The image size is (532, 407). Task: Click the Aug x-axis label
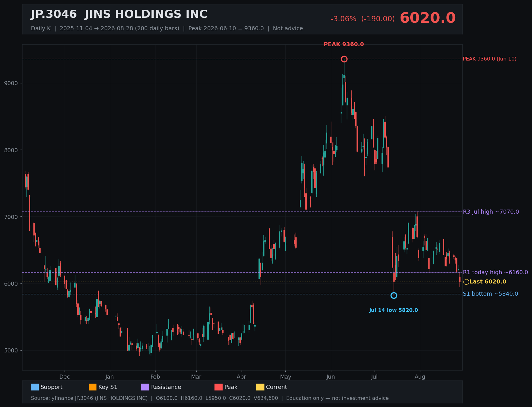(420, 377)
